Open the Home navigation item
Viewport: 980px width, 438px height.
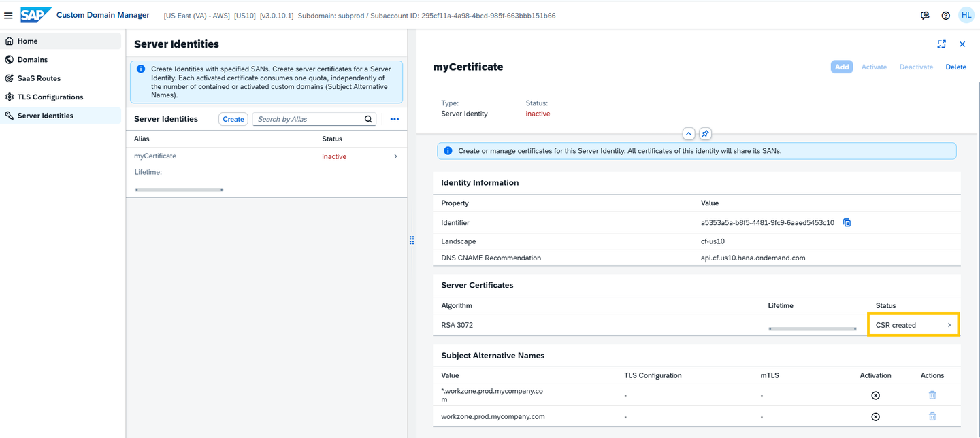coord(61,41)
